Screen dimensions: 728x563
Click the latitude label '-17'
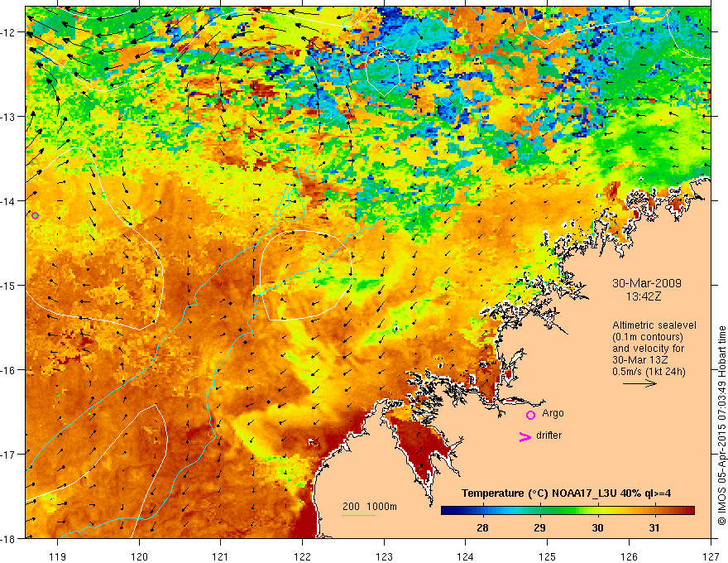tap(9, 455)
